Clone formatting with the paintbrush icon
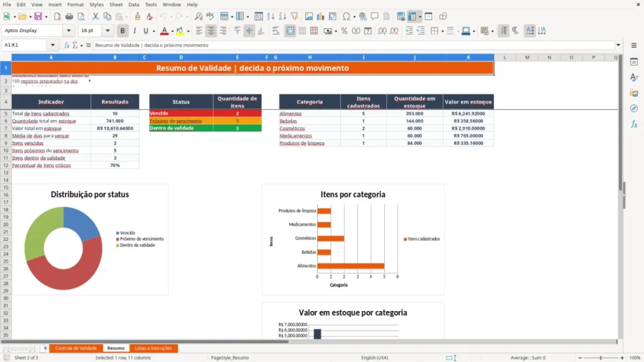 [138, 16]
